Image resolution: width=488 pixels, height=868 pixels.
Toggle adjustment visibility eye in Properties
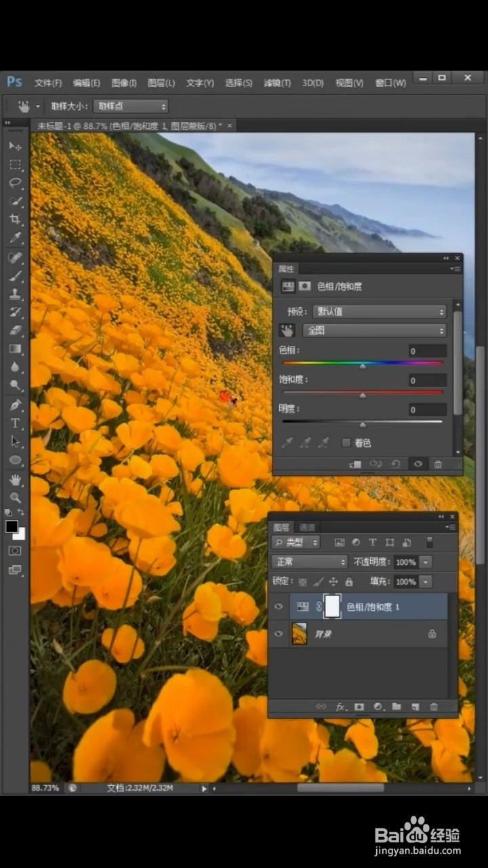[x=418, y=465]
